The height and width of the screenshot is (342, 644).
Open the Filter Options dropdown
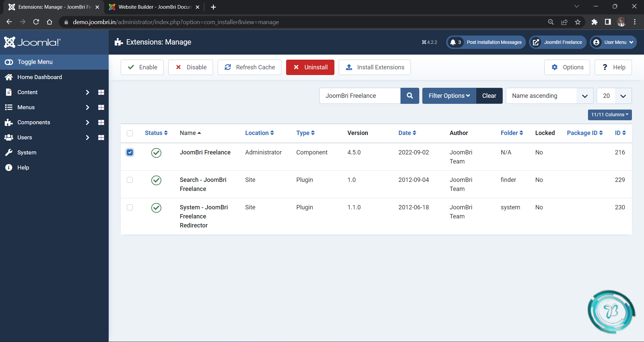click(449, 96)
